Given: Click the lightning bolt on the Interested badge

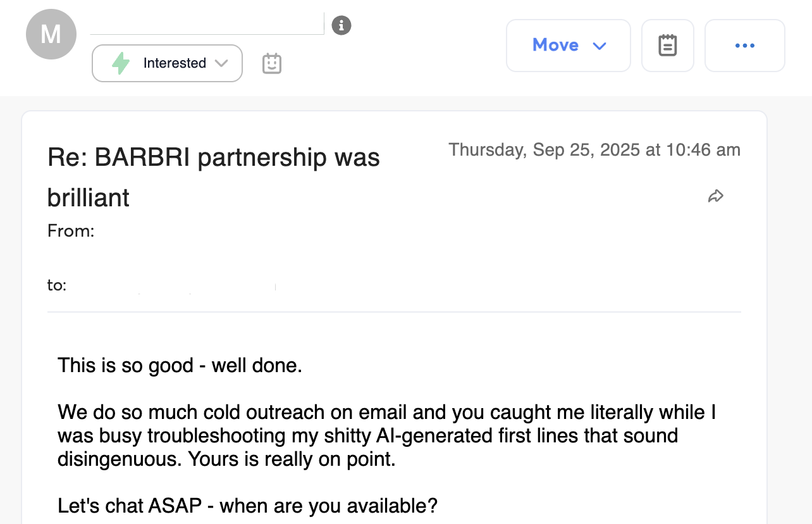Looking at the screenshot, I should pyautogui.click(x=120, y=63).
